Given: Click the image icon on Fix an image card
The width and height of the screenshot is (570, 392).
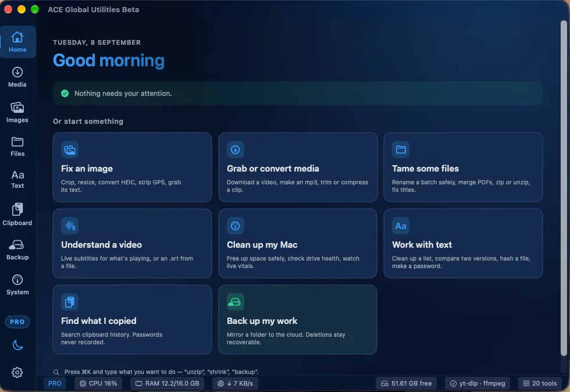Looking at the screenshot, I should tap(70, 149).
